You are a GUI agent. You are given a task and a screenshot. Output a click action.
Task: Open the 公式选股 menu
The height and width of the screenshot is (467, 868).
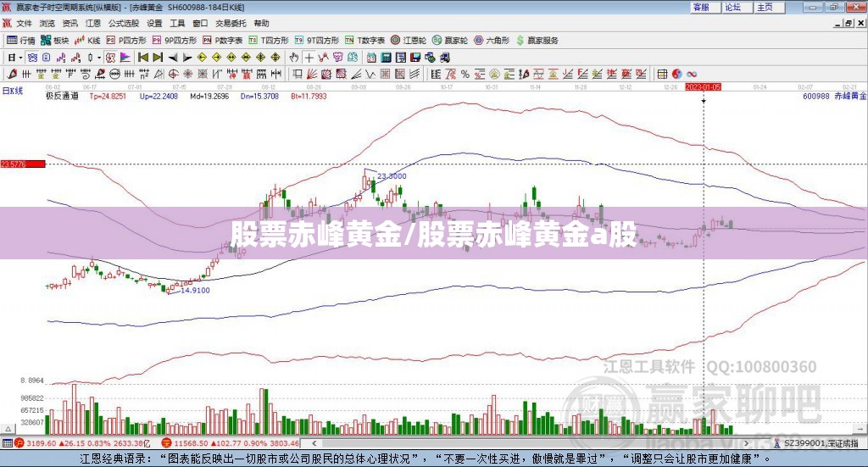tap(124, 23)
